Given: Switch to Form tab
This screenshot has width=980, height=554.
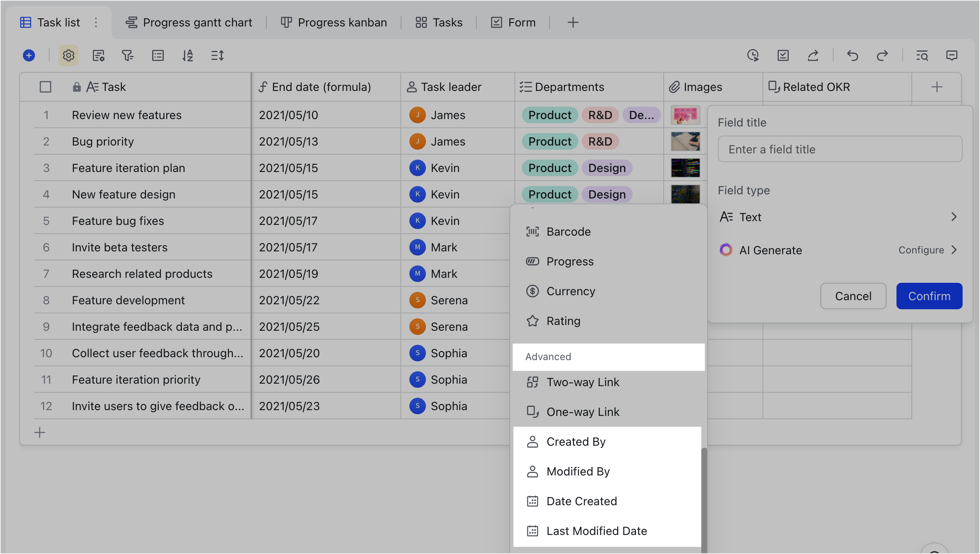Looking at the screenshot, I should [x=513, y=22].
